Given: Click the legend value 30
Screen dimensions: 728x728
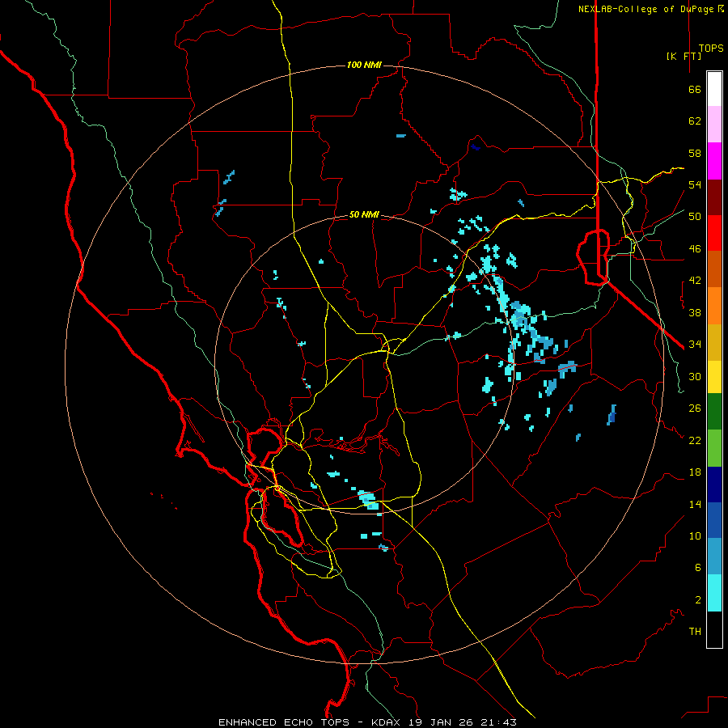Looking at the screenshot, I should (695, 376).
